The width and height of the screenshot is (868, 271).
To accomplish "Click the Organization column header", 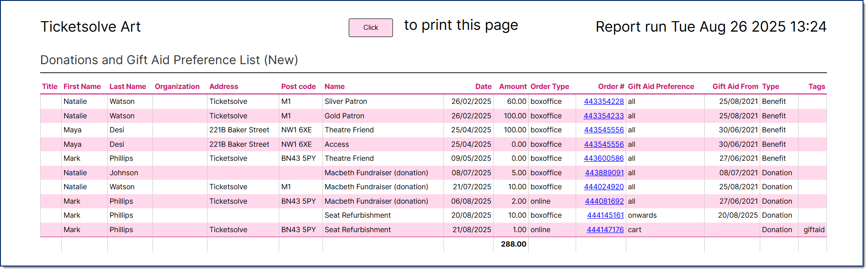I will pos(177,87).
